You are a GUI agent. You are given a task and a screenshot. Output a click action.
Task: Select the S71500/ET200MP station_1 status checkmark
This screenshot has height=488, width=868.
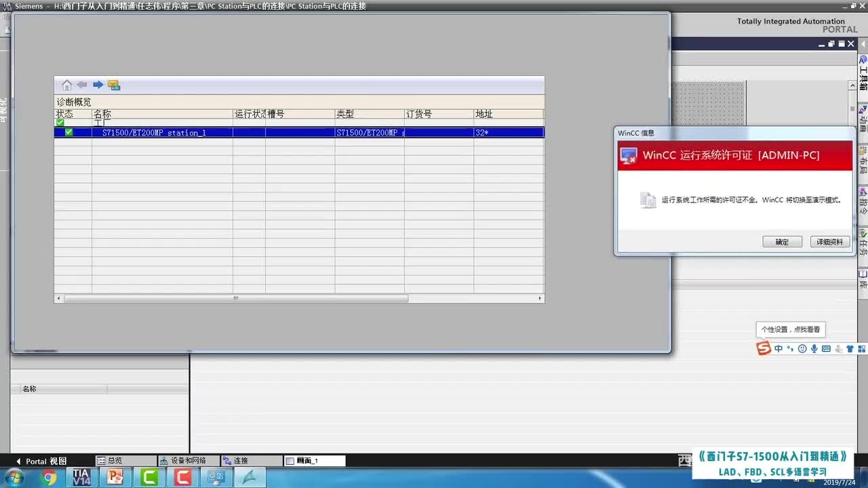point(68,132)
